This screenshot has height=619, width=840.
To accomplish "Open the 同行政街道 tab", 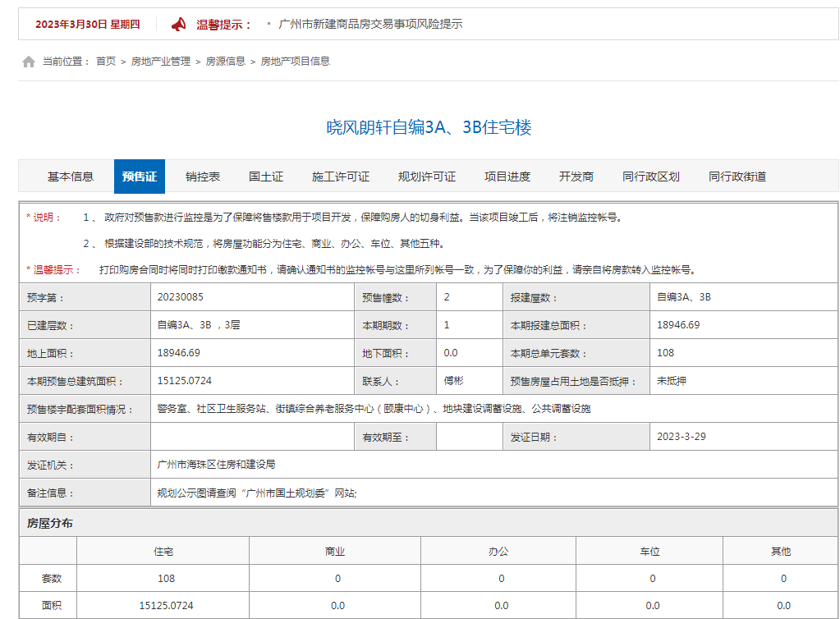I will pos(737,176).
